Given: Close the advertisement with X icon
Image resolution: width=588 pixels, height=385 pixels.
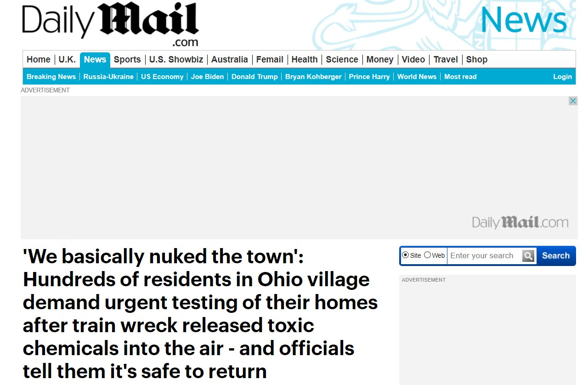Looking at the screenshot, I should coord(573,101).
